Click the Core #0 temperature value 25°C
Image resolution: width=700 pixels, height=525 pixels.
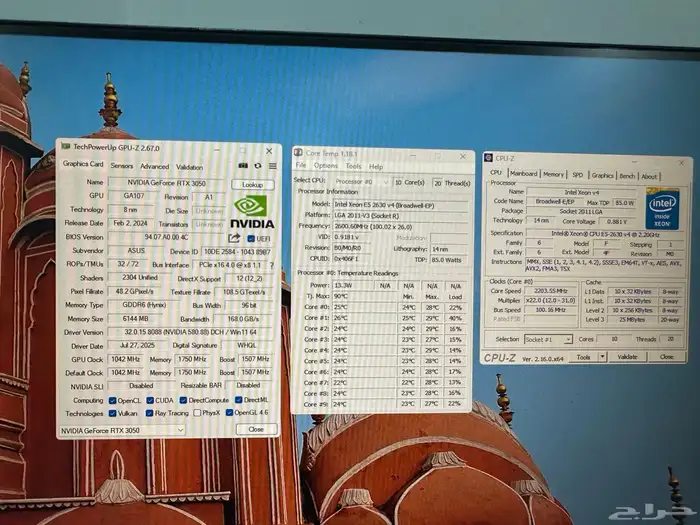pyautogui.click(x=364, y=307)
